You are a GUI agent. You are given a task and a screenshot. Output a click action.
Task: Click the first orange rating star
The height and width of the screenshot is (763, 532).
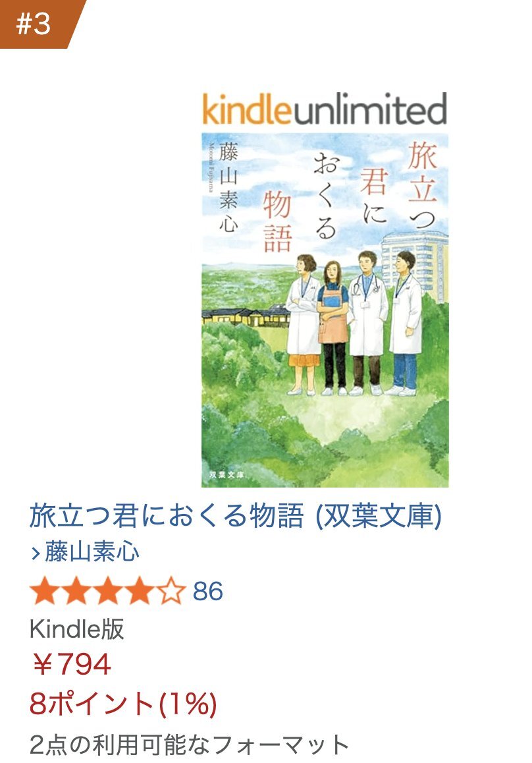[45, 591]
